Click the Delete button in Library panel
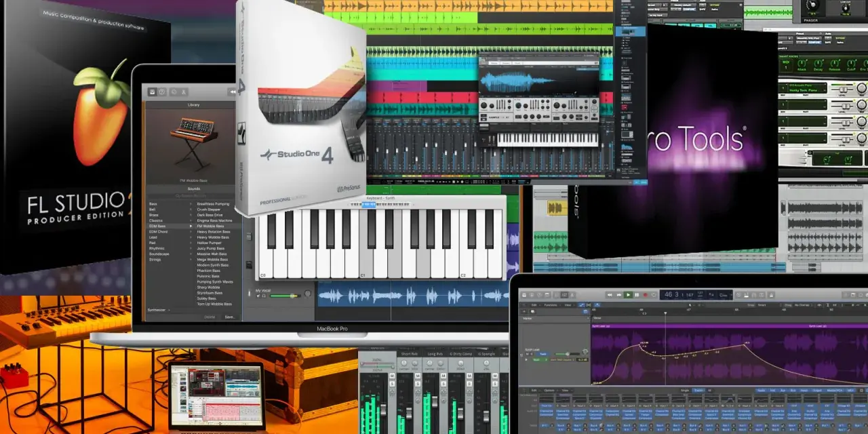The image size is (868, 434). click(210, 317)
